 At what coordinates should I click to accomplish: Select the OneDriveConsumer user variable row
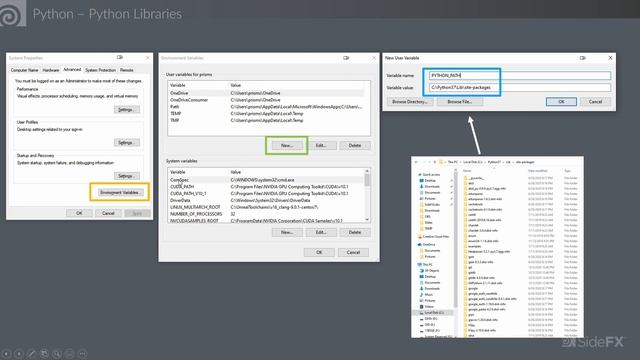(x=266, y=100)
